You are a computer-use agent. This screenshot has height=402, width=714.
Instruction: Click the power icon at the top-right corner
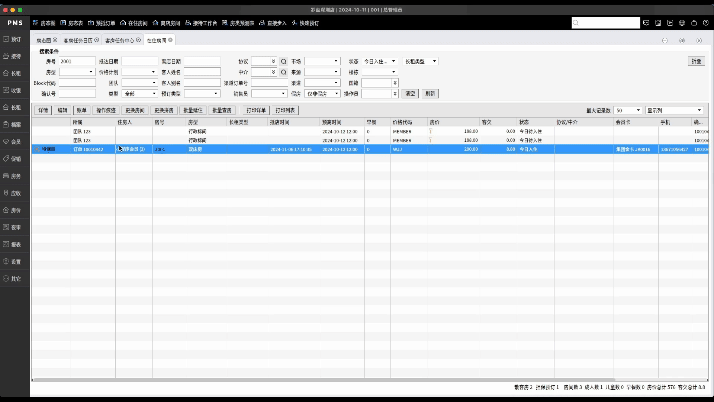click(x=706, y=23)
